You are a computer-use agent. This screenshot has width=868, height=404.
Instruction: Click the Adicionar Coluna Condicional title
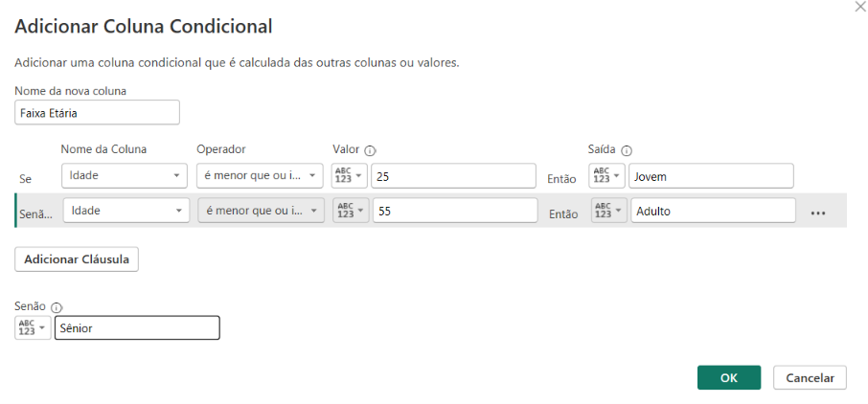pyautogui.click(x=144, y=27)
